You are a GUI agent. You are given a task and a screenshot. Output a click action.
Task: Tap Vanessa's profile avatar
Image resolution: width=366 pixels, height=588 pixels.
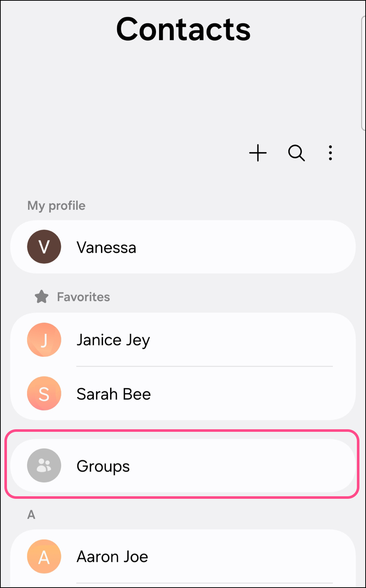(44, 247)
